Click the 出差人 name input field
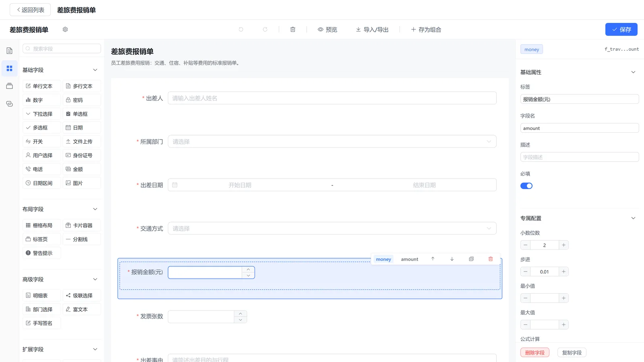This screenshot has height=362, width=644. pyautogui.click(x=332, y=98)
